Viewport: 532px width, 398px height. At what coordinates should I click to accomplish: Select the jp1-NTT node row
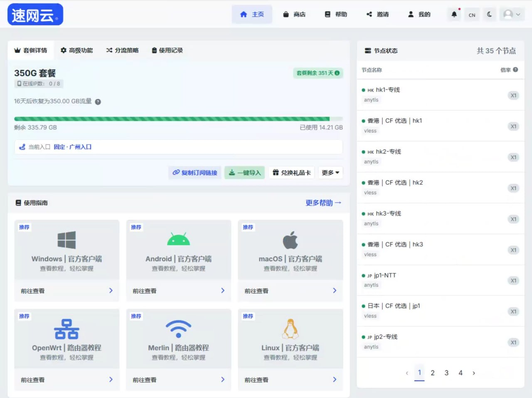click(441, 280)
